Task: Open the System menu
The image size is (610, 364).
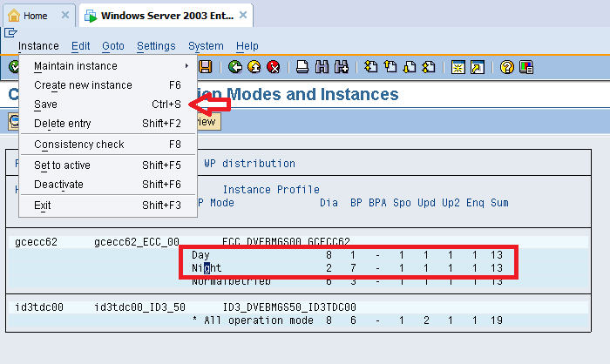Action: [x=206, y=46]
